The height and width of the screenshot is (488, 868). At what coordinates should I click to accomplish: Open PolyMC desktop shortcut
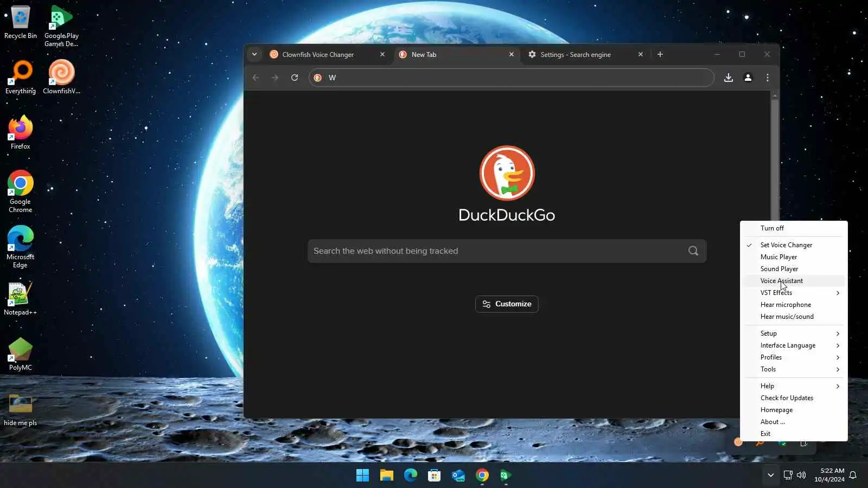coord(21,355)
